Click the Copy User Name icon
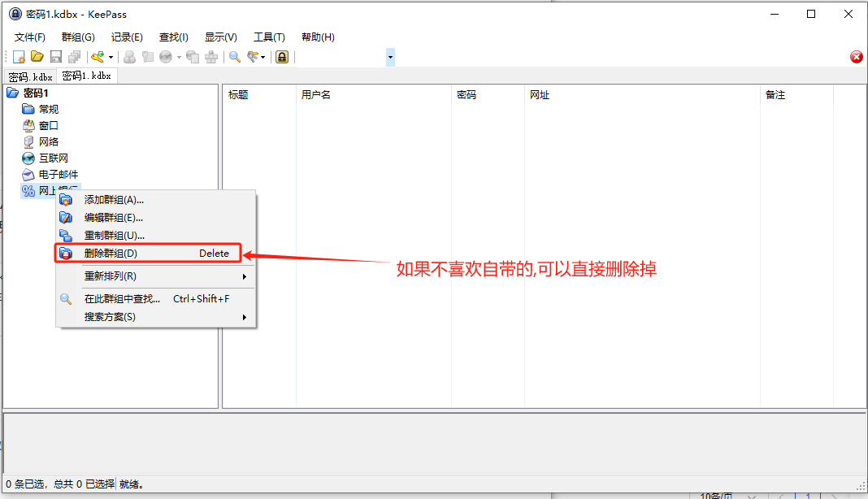This screenshot has height=499, width=868. click(129, 57)
